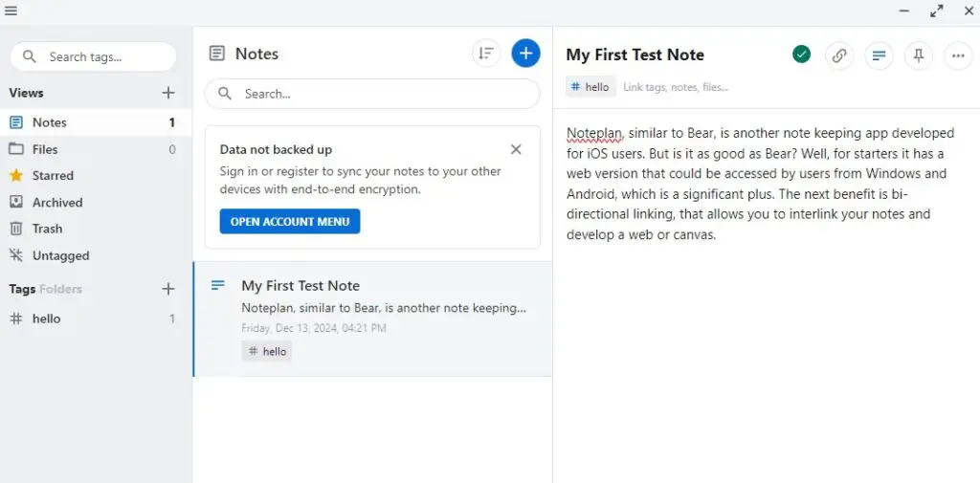Click the OPEN ACCOUNT MENU button
Screen dimensions: 980x483
290,221
